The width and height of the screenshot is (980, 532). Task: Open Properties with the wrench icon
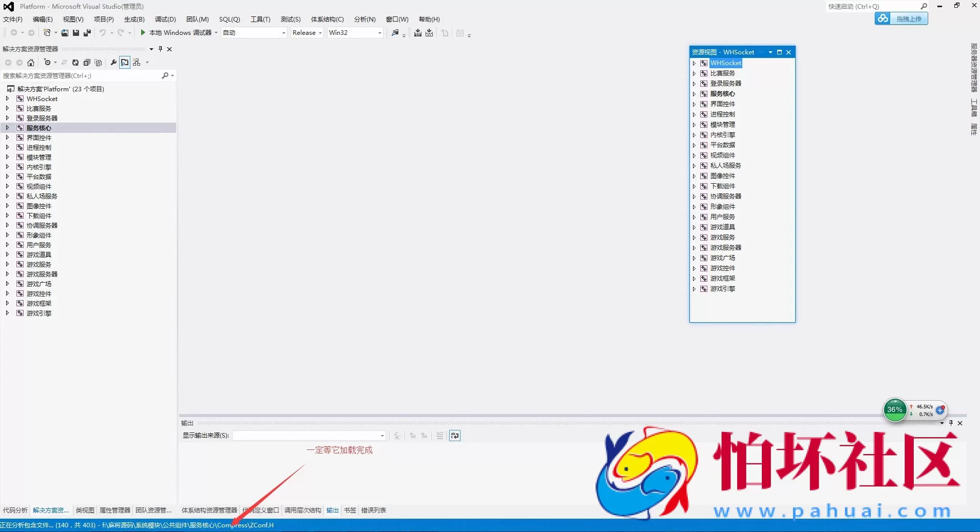click(x=113, y=63)
